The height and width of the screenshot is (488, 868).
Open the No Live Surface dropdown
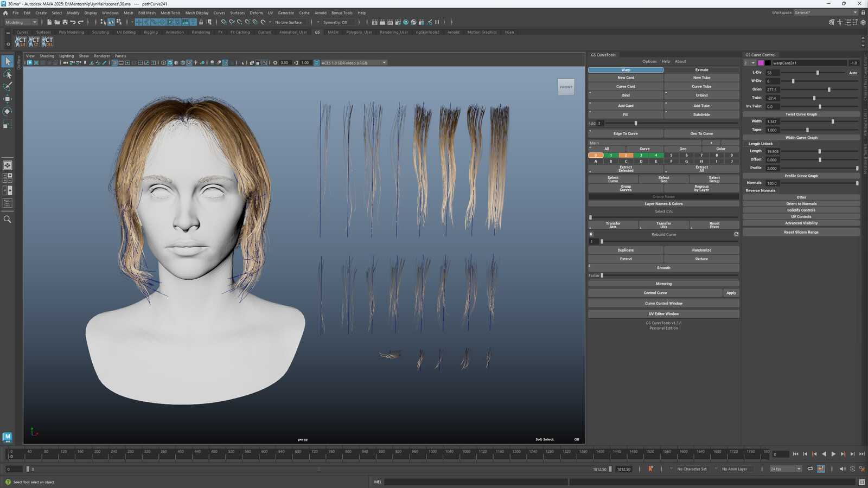pos(291,22)
